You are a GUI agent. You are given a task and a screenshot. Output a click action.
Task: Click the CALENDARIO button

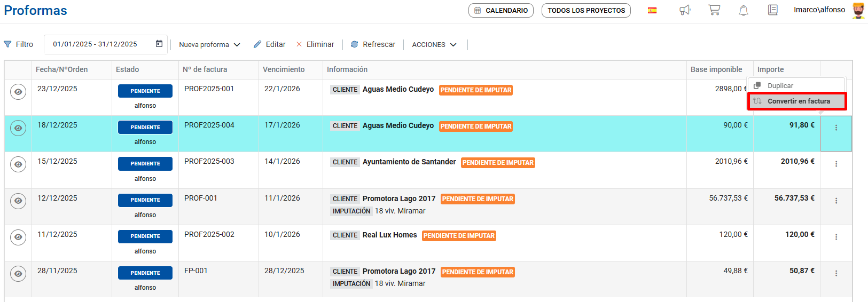click(x=501, y=10)
